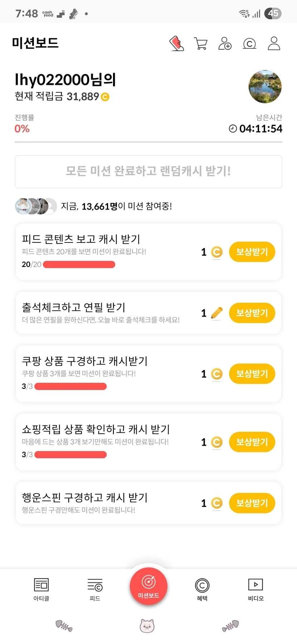Open the profile person icon
297x644 pixels.
tap(274, 44)
